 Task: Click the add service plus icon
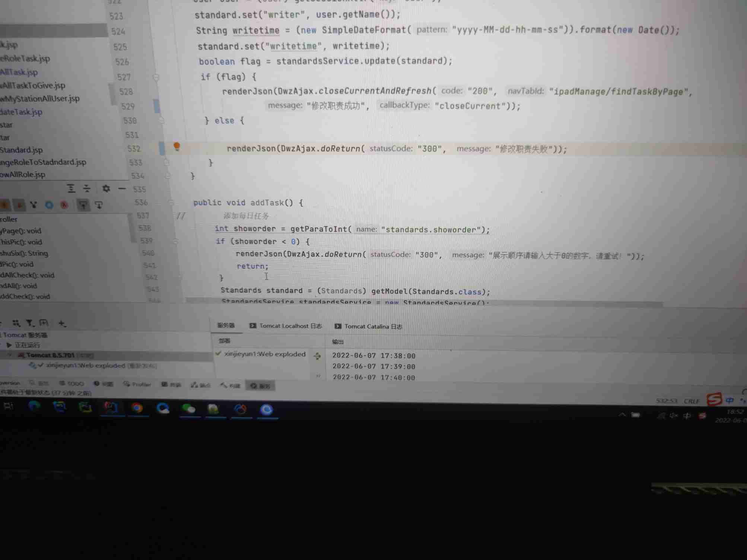point(62,323)
